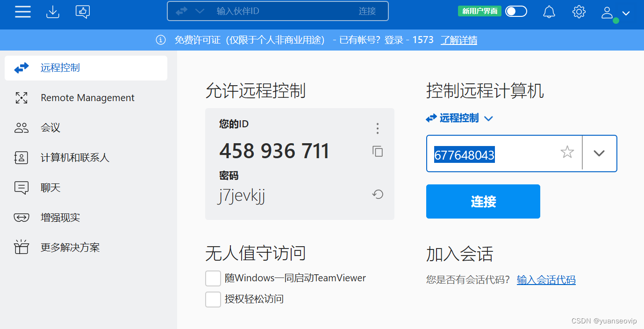Expand the connection mode dropdown in top bar
Viewport: 644px width, 329px height.
[200, 11]
